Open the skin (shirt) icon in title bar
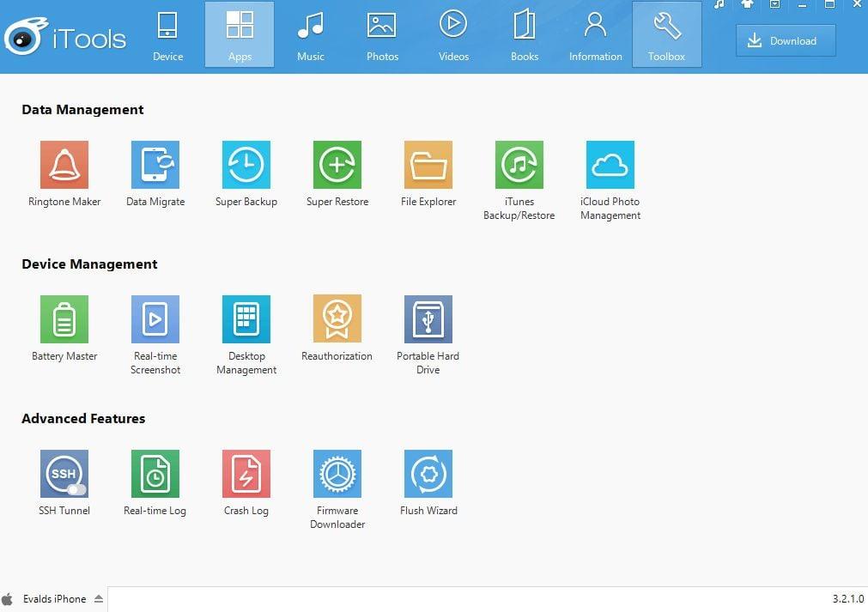This screenshot has height=612, width=868. (747, 4)
